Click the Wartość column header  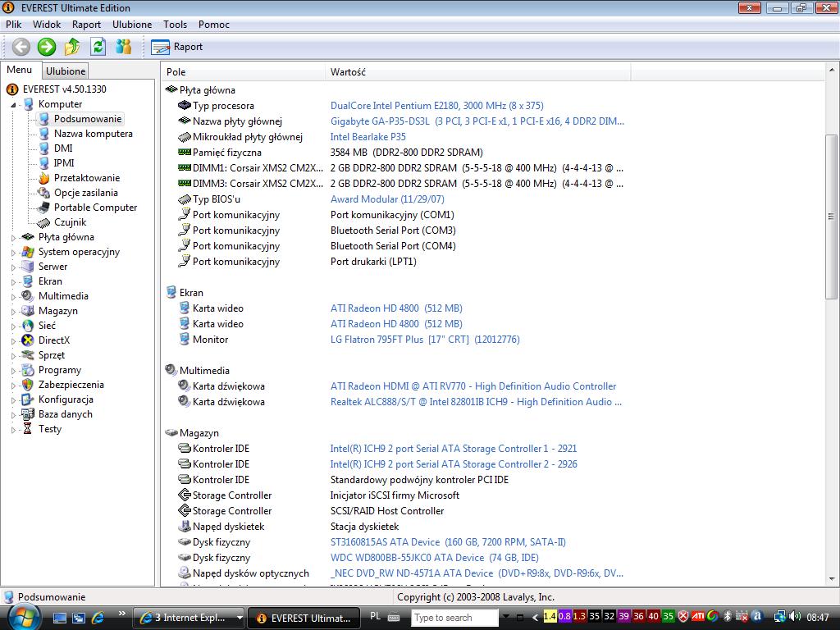coord(348,72)
